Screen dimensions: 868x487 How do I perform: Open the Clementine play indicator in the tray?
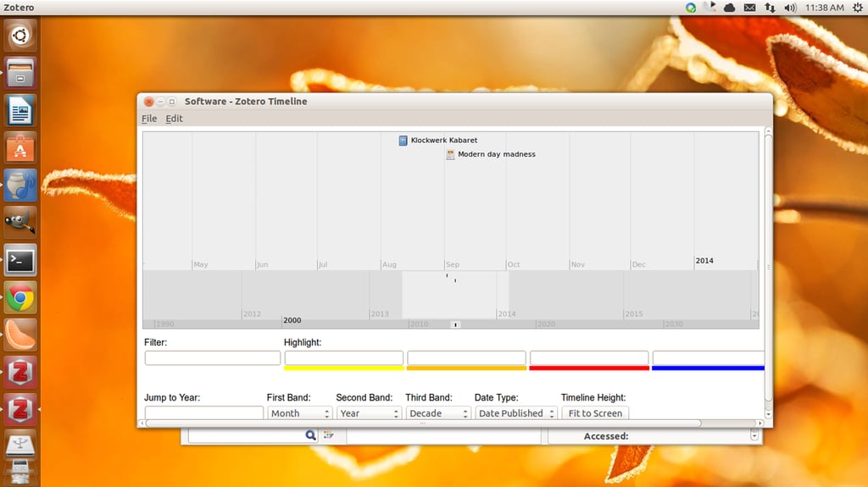tap(709, 7)
